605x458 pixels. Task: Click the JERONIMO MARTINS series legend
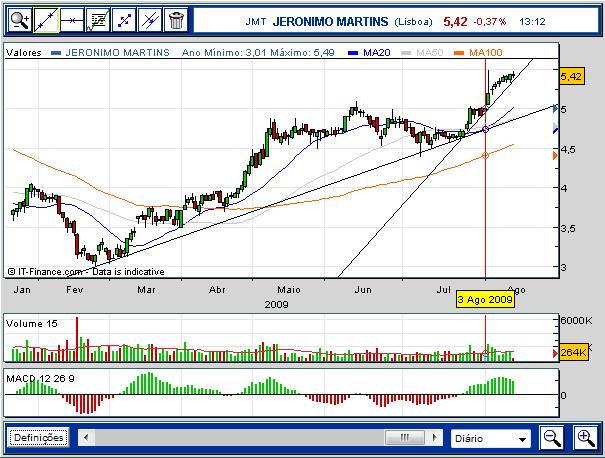[x=110, y=52]
